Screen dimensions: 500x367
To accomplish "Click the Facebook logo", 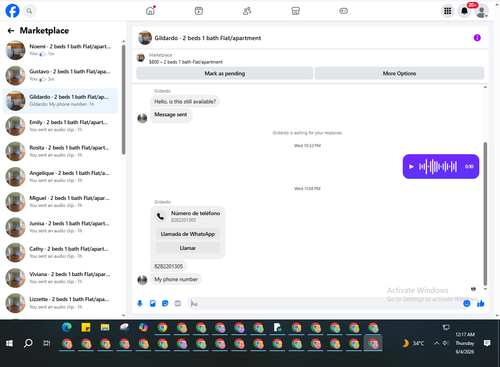I will (12, 11).
